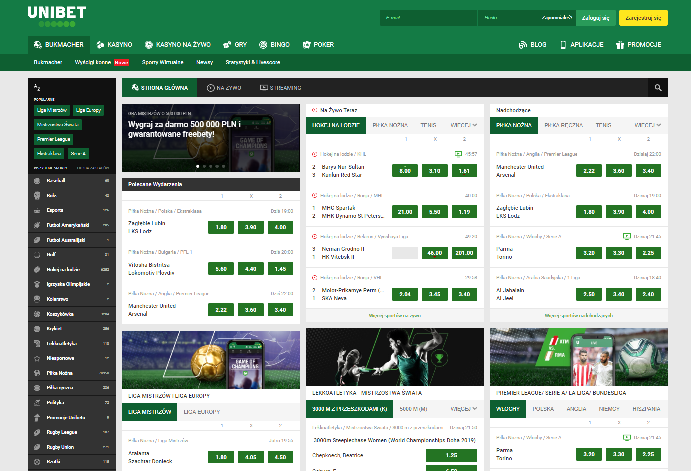Viewport: 691px width, 471px height.
Task: Open the Kasyno main menu item
Action: (115, 45)
